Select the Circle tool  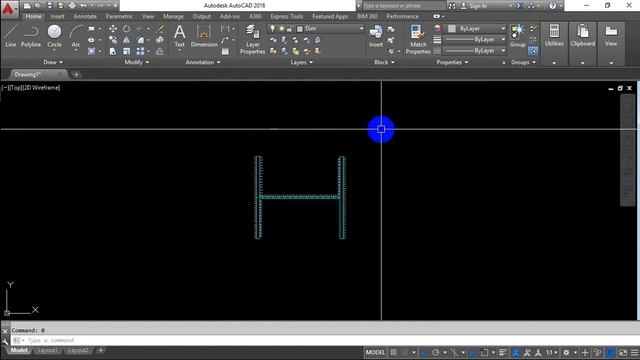point(54,36)
